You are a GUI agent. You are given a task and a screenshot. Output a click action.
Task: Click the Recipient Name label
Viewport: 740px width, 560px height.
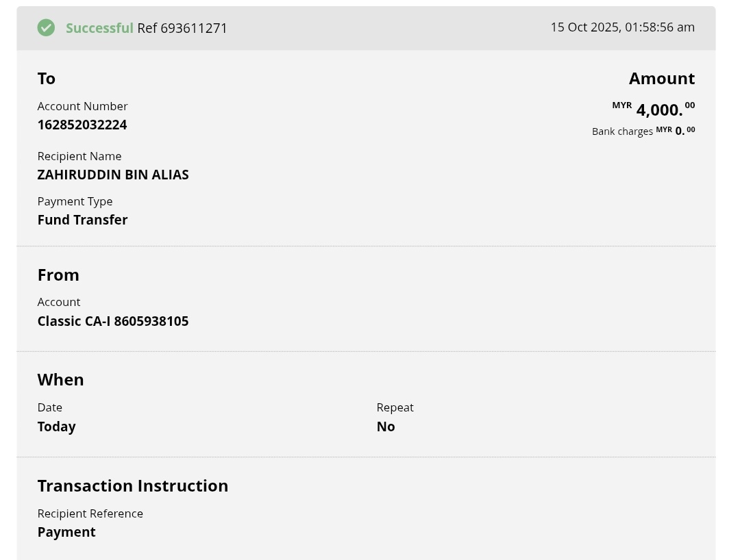coord(79,156)
